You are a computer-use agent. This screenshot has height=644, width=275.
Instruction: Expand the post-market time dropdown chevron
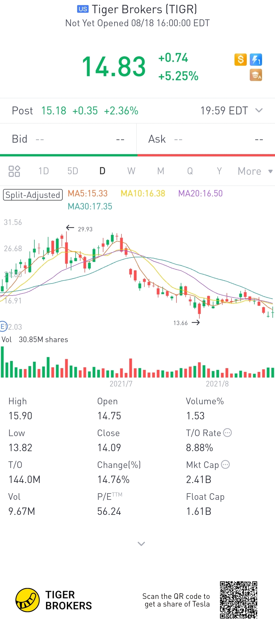coord(259,110)
